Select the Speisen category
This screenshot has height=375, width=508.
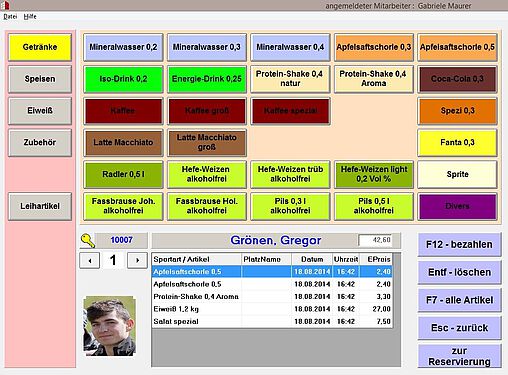click(40, 79)
